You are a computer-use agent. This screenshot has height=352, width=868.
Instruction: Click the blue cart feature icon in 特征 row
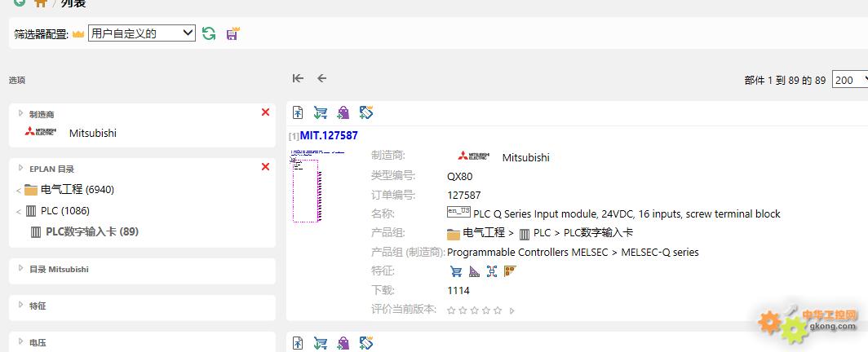[x=456, y=271]
